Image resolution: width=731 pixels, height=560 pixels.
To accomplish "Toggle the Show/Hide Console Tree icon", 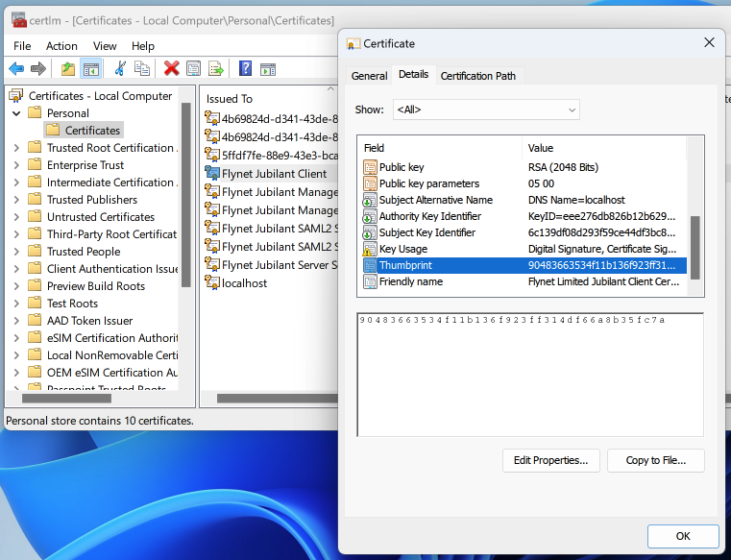I will [91, 68].
